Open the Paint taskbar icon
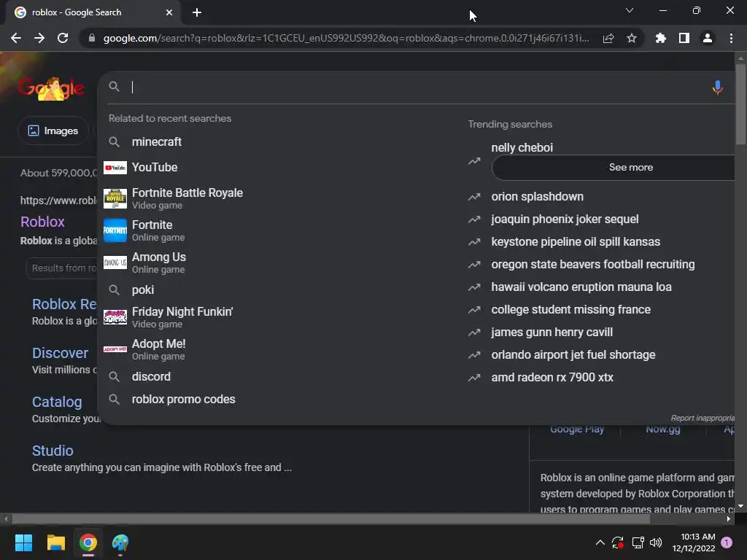Screen dimensions: 747x560 120,542
